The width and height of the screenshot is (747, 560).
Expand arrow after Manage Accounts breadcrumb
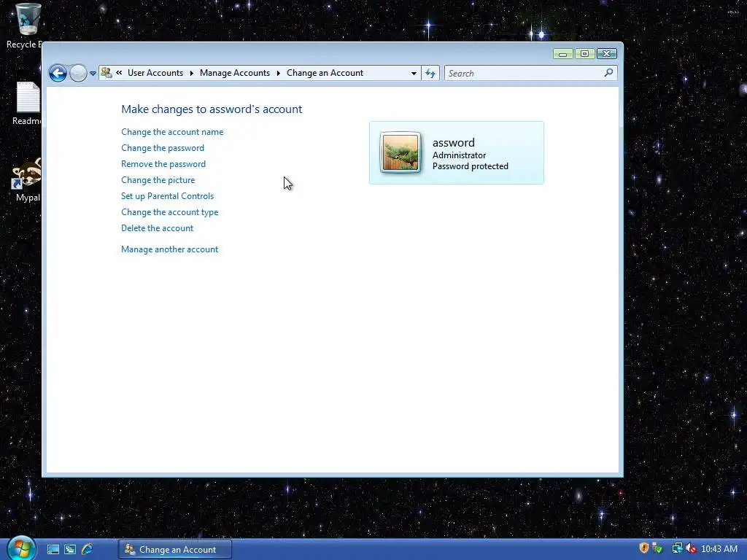click(x=278, y=73)
